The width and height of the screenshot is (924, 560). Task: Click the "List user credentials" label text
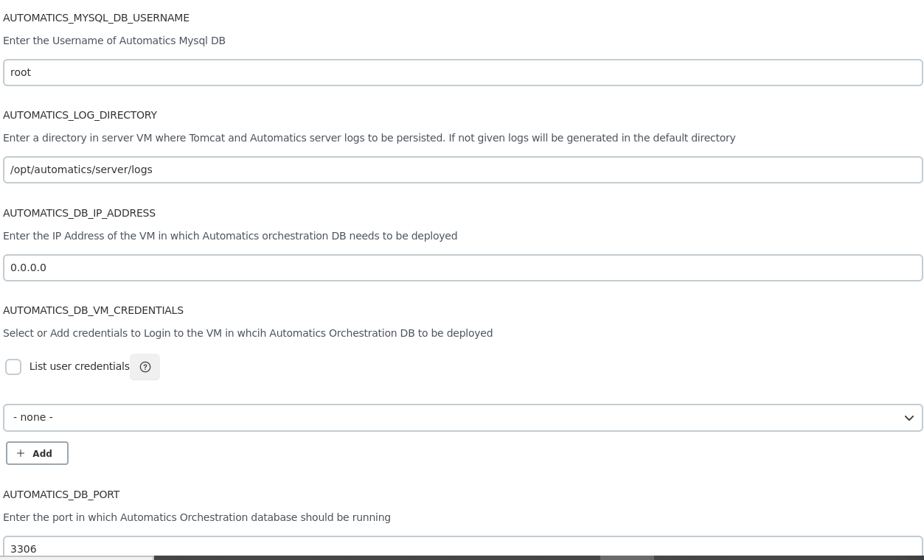[x=80, y=366]
